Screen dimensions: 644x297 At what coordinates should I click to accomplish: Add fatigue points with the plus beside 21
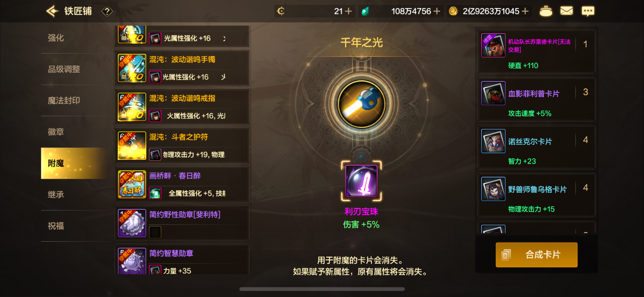[x=348, y=11]
